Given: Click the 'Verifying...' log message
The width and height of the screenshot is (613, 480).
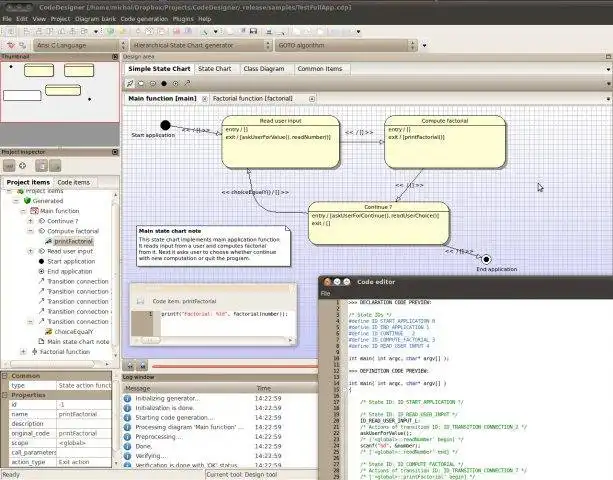Looking at the screenshot, I should click(x=151, y=456).
